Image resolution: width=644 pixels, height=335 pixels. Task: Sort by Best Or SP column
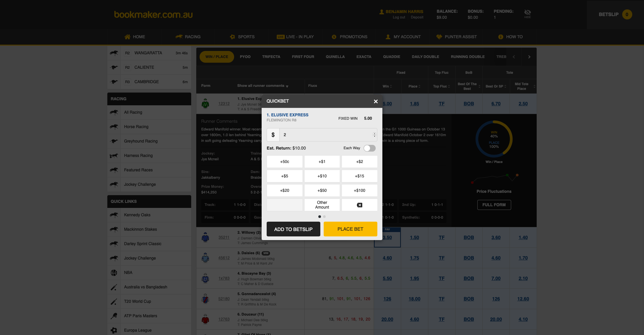pos(496,86)
